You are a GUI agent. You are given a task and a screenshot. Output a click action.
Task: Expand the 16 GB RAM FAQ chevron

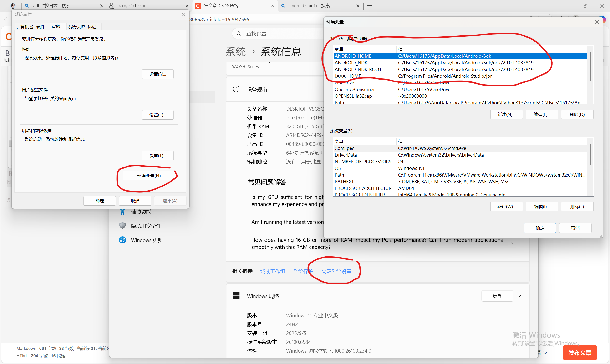click(x=513, y=243)
